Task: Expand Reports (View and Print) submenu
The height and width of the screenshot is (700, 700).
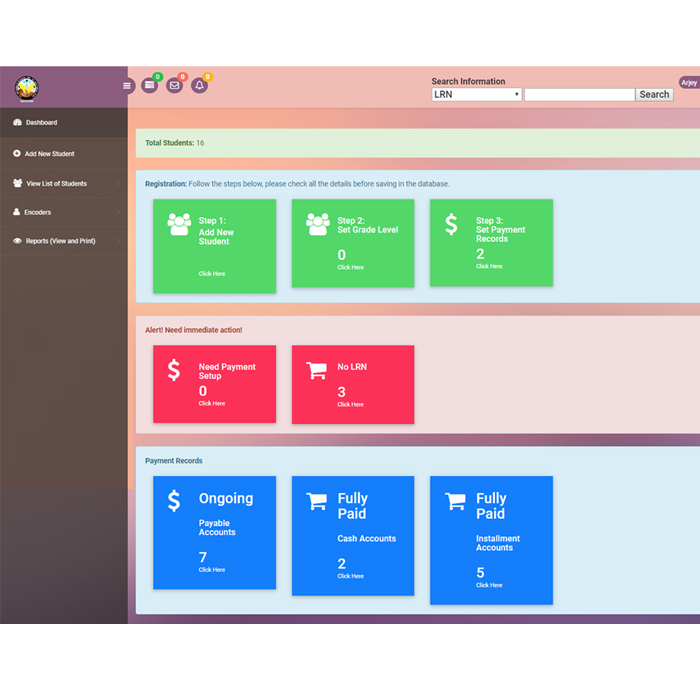Action: [x=64, y=241]
